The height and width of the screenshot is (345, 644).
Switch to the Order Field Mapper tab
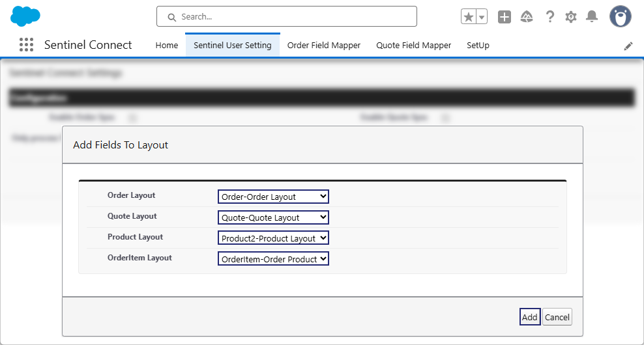click(323, 46)
